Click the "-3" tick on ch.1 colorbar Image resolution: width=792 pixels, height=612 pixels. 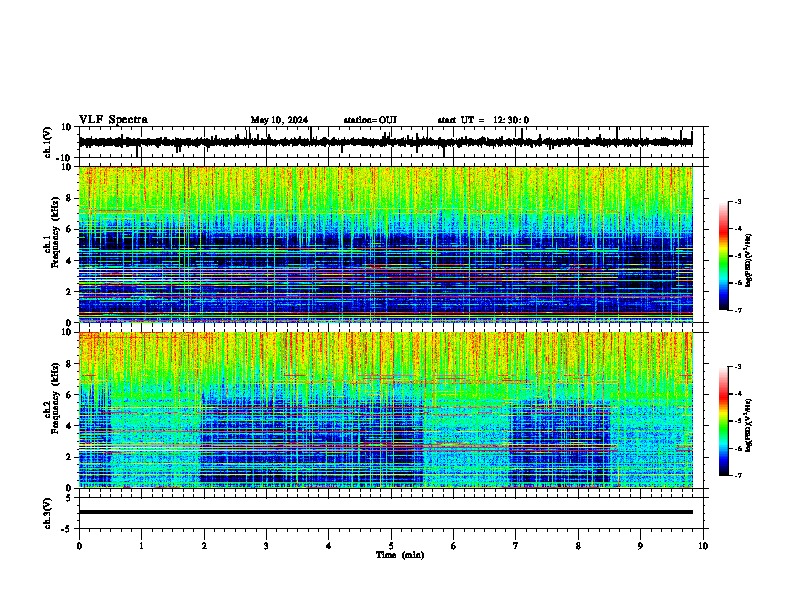[x=738, y=201]
